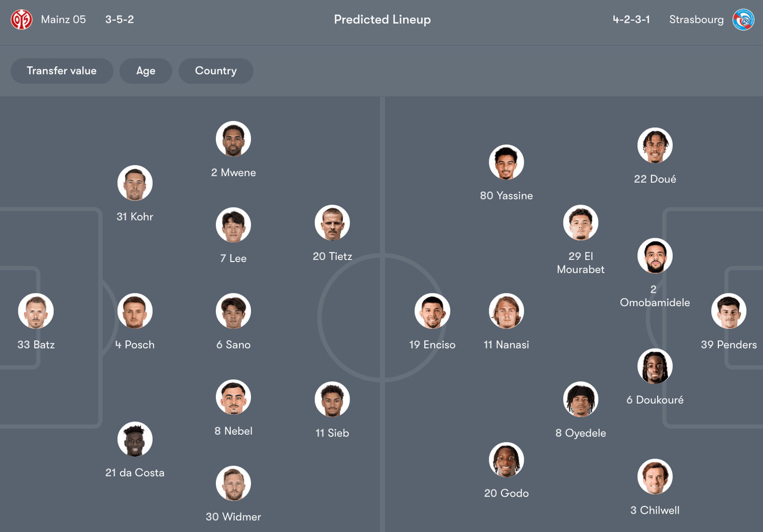Click the Mainz 05 club crest

pyautogui.click(x=21, y=19)
